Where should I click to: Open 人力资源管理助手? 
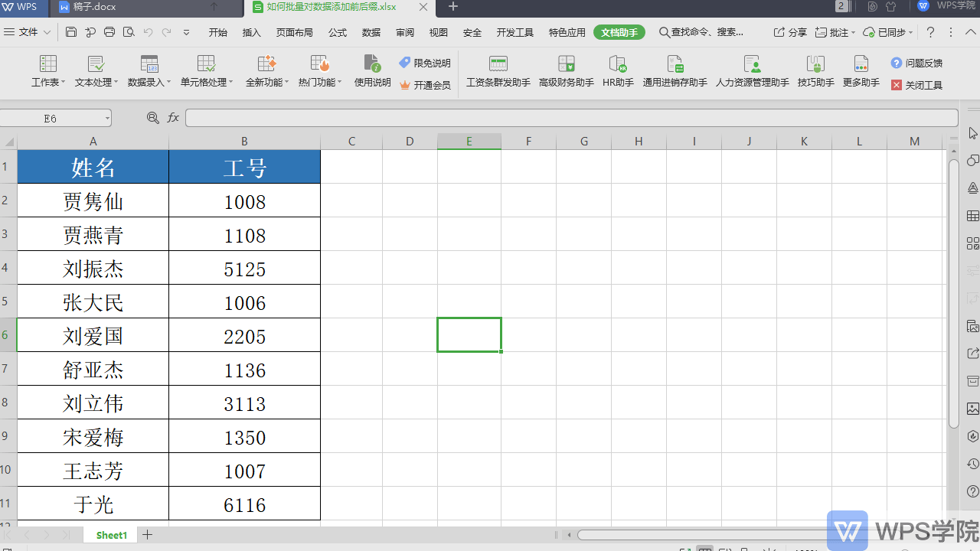pyautogui.click(x=752, y=71)
